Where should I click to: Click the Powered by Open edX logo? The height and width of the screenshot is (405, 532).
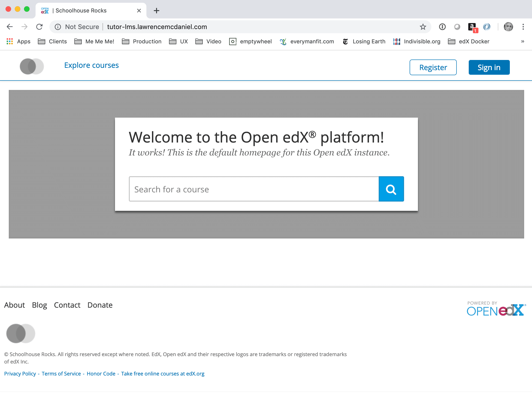tap(496, 308)
